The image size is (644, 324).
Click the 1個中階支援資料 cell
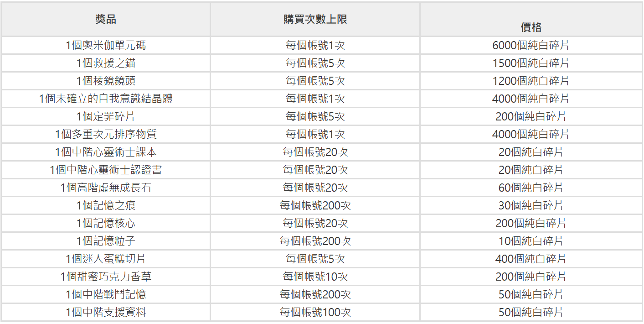point(106,312)
